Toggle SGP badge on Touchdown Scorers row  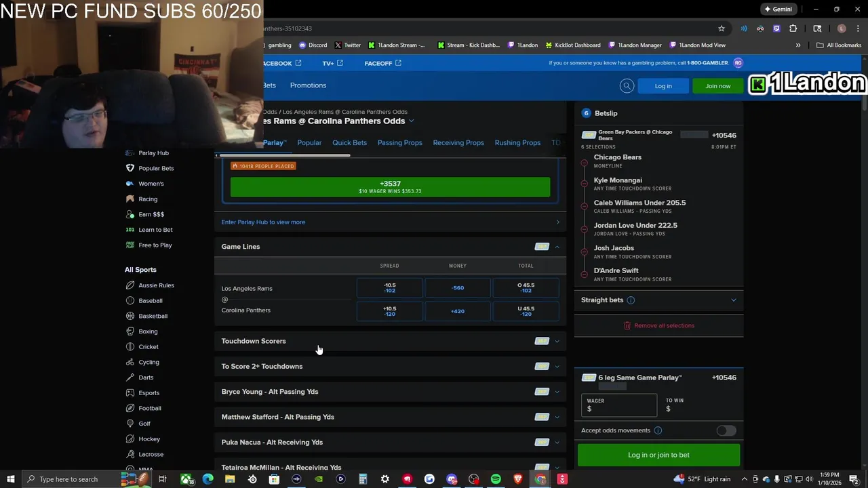point(542,341)
